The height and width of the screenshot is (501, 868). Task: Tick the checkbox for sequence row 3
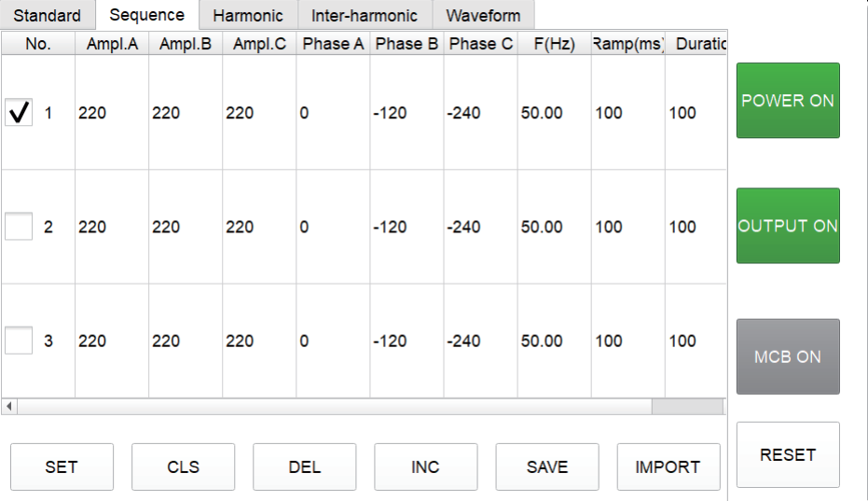(x=19, y=341)
